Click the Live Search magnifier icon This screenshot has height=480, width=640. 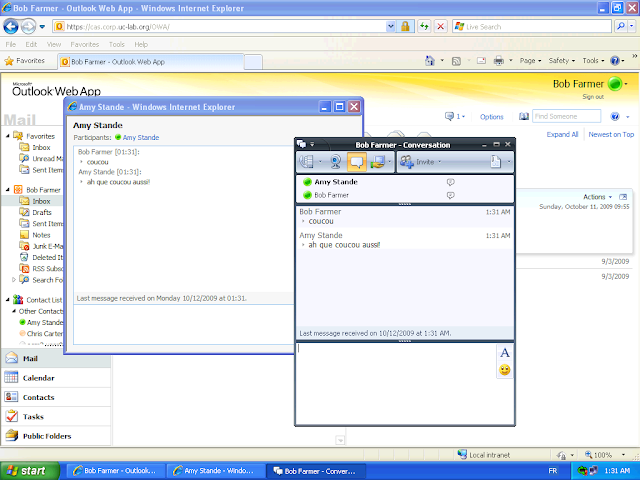pos(621,27)
